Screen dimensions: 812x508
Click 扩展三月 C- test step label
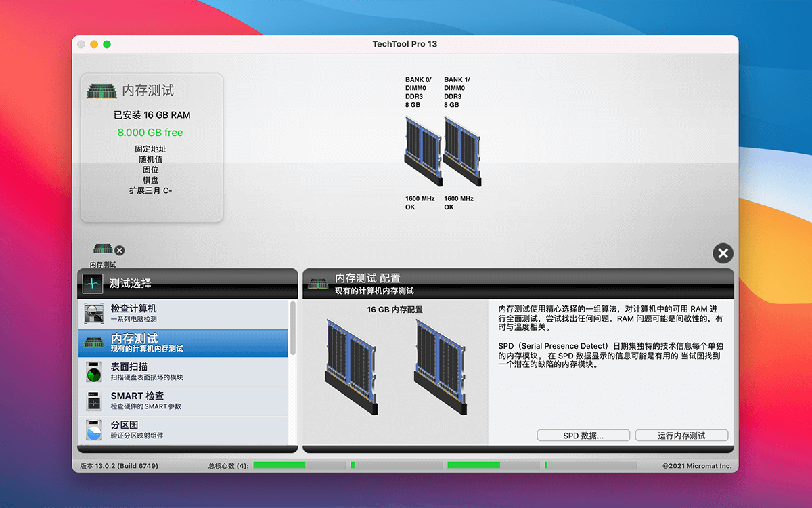(150, 190)
